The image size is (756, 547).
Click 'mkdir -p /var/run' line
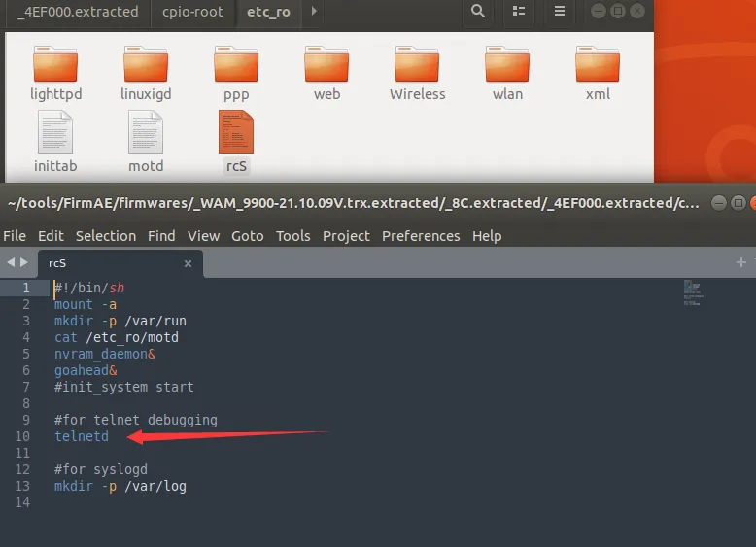pos(120,321)
